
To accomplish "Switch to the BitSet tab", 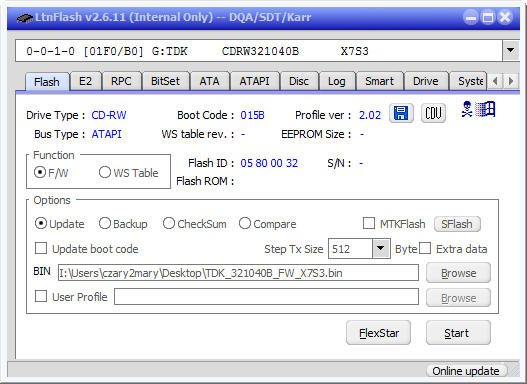I will (165, 81).
